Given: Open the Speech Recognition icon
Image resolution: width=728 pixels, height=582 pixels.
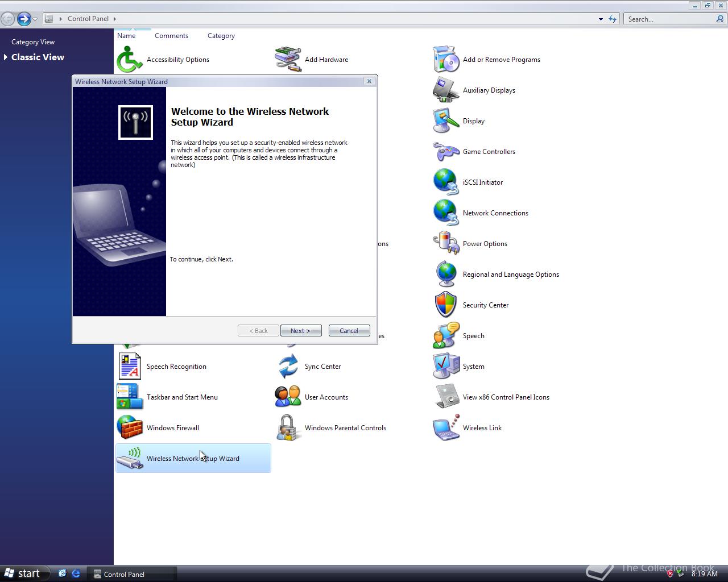Looking at the screenshot, I should pos(130,367).
